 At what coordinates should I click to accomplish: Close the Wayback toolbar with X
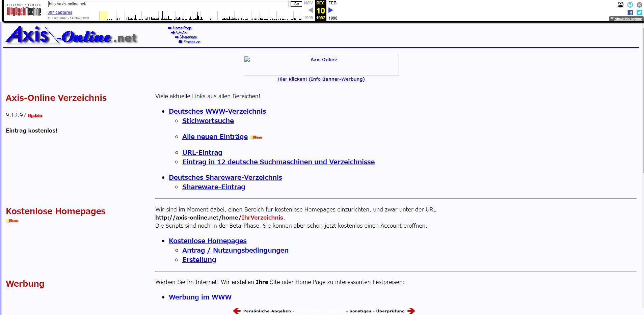(x=639, y=5)
